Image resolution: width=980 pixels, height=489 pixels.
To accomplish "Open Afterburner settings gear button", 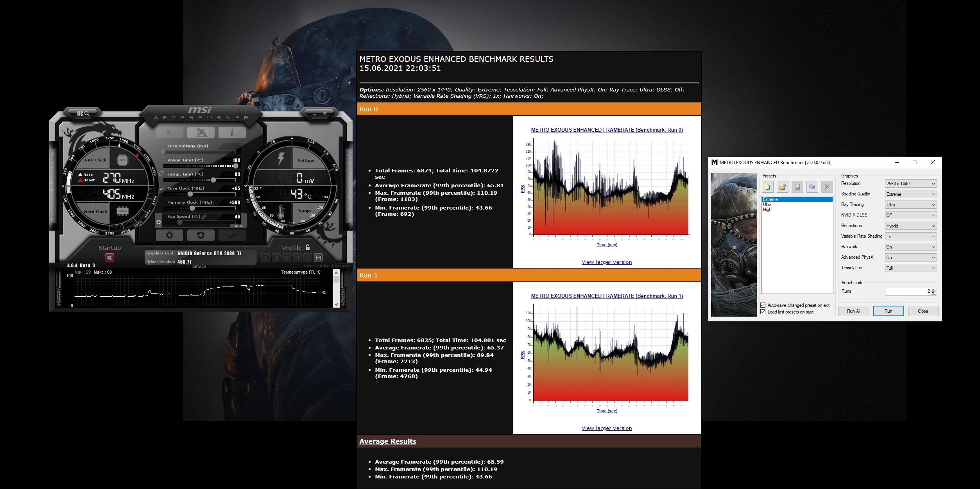I will click(x=169, y=235).
